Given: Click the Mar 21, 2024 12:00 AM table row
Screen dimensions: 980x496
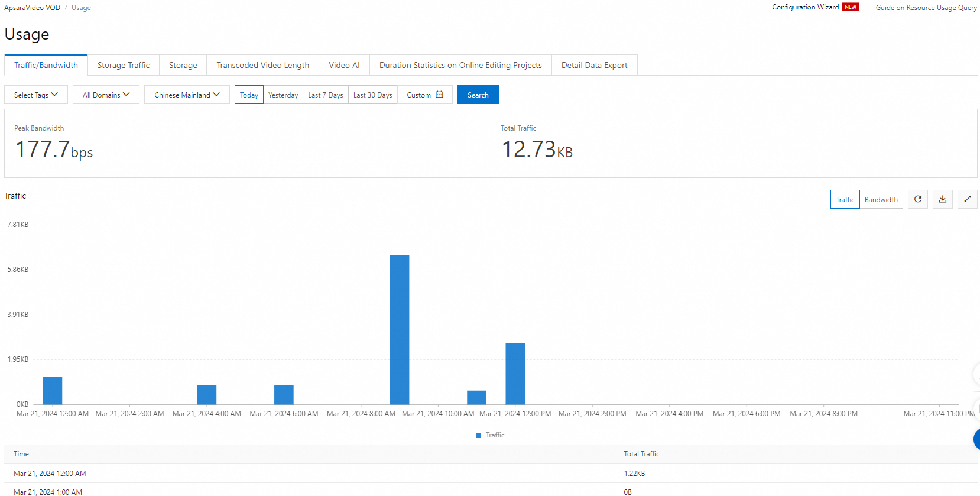Looking at the screenshot, I should tap(491, 474).
